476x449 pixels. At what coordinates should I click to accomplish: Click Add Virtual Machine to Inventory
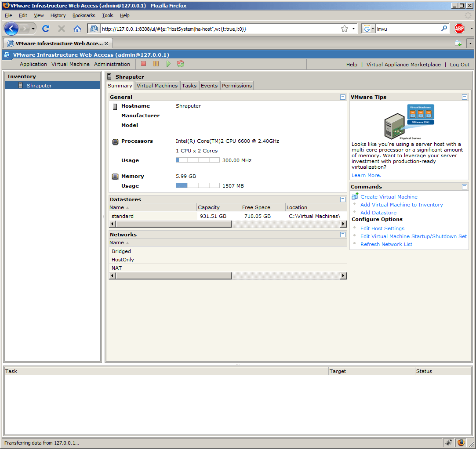(x=401, y=204)
